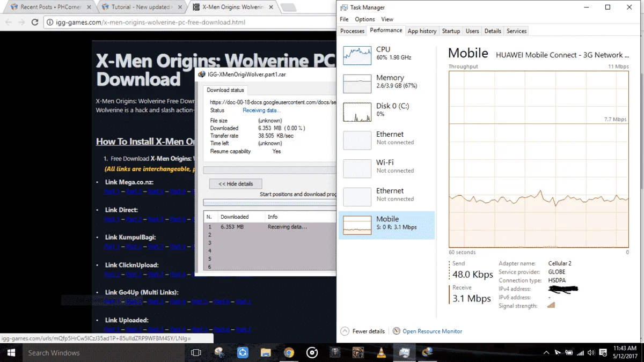Click the Task Manager title bar icon
The width and height of the screenshot is (644, 362).
[x=343, y=8]
